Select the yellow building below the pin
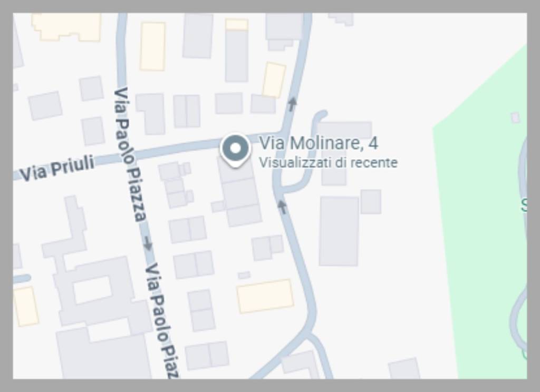The image size is (540, 392). point(265,296)
